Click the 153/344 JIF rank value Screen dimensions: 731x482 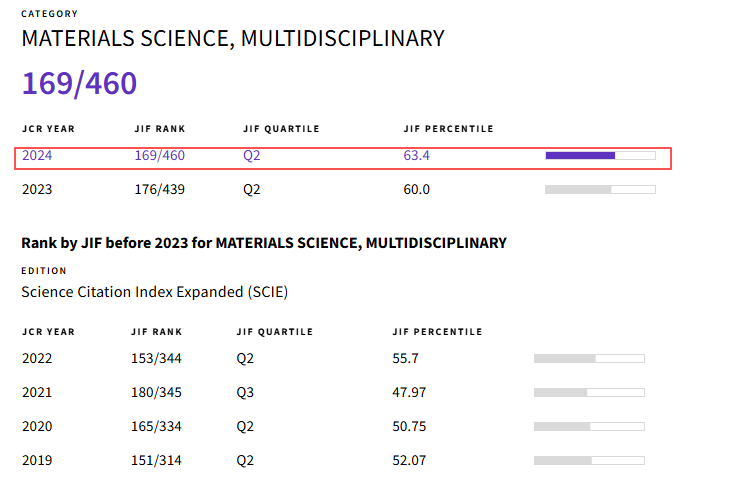coord(156,358)
